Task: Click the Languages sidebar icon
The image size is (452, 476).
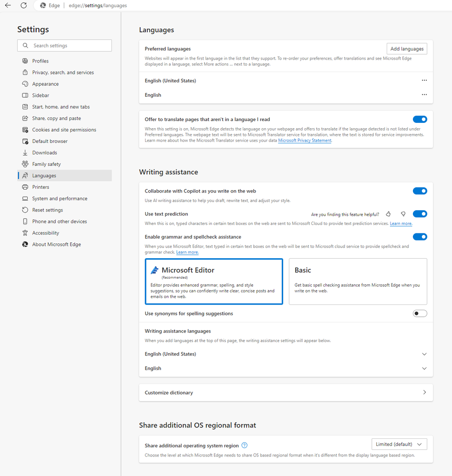Action: (x=25, y=175)
